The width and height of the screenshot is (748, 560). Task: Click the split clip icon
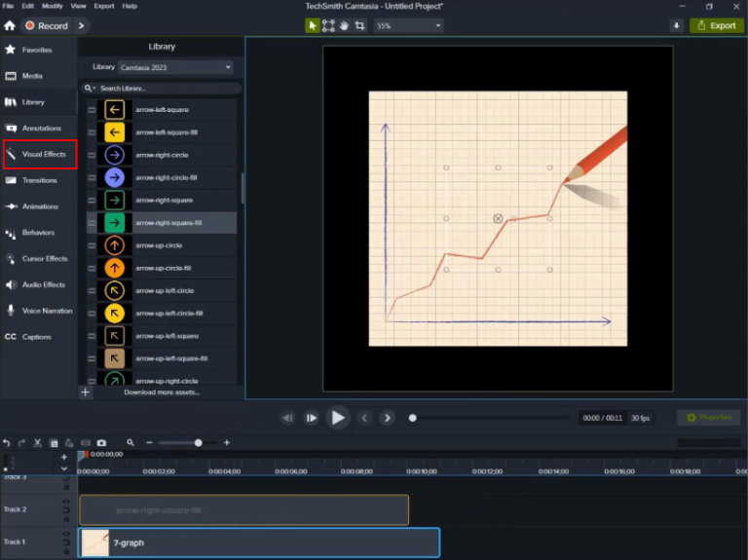[86, 443]
